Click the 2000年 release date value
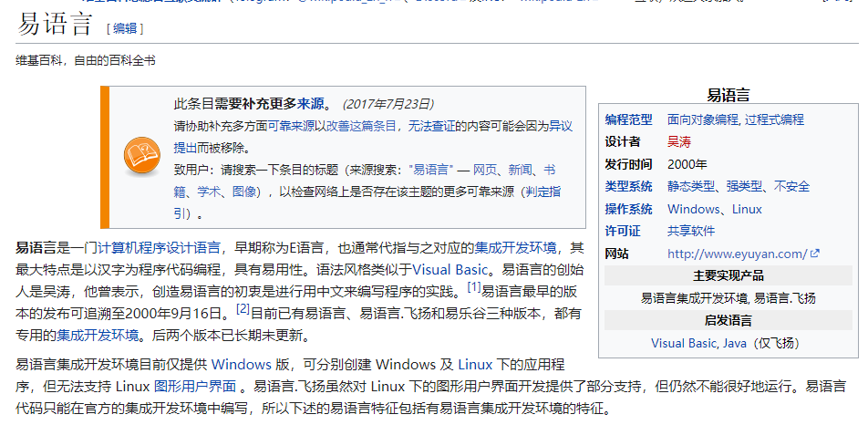This screenshot has width=868, height=425. tap(687, 164)
